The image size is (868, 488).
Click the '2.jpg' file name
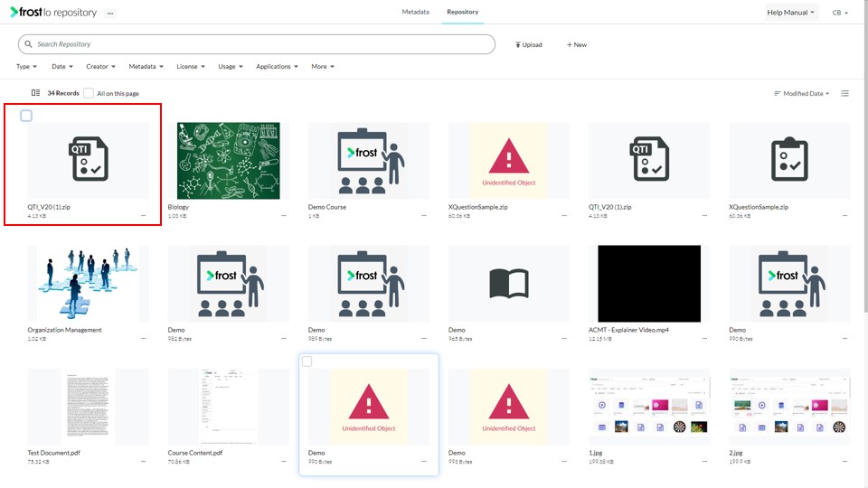(736, 453)
